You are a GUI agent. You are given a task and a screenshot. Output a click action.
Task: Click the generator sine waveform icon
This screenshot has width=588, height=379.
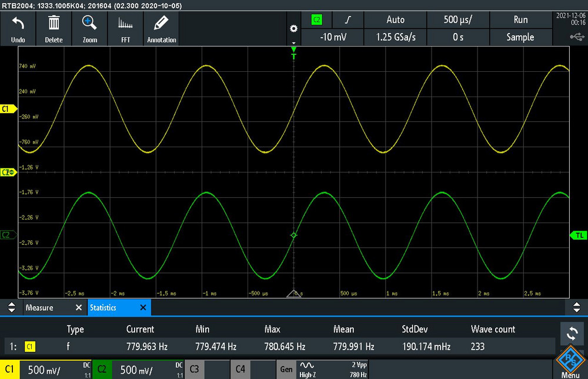307,365
